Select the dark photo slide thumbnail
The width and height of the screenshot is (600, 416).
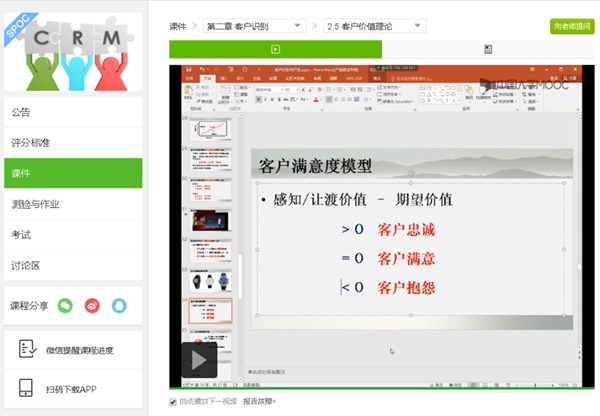(210, 220)
